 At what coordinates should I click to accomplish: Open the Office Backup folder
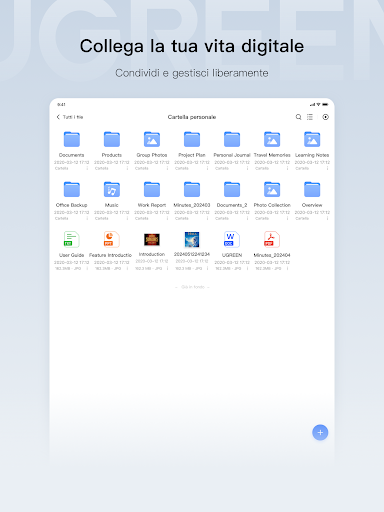(x=72, y=190)
